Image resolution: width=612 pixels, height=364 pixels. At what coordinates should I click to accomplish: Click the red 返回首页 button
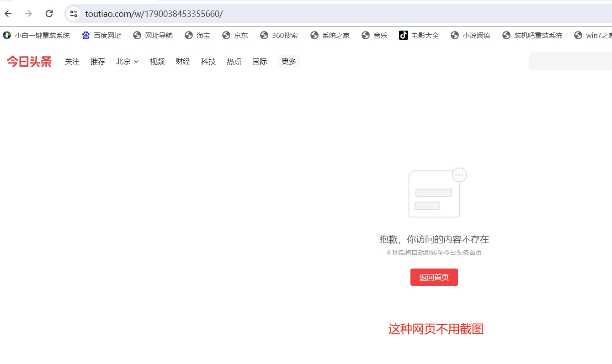point(434,277)
